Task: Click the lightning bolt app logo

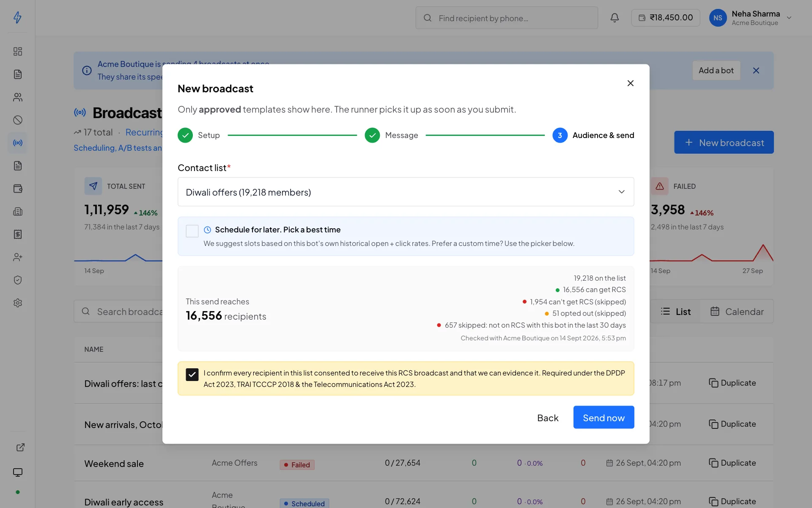Action: (x=17, y=17)
